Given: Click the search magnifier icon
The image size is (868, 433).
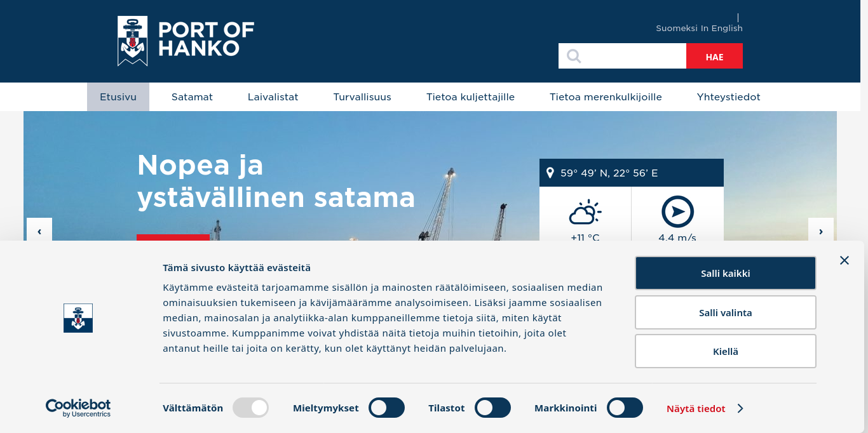Looking at the screenshot, I should [x=574, y=57].
